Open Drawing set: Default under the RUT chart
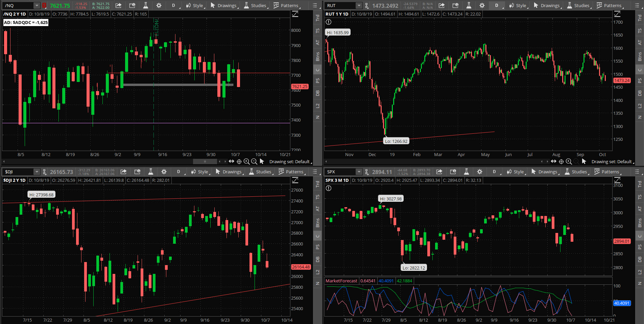The width and height of the screenshot is (644, 324). pos(613,161)
